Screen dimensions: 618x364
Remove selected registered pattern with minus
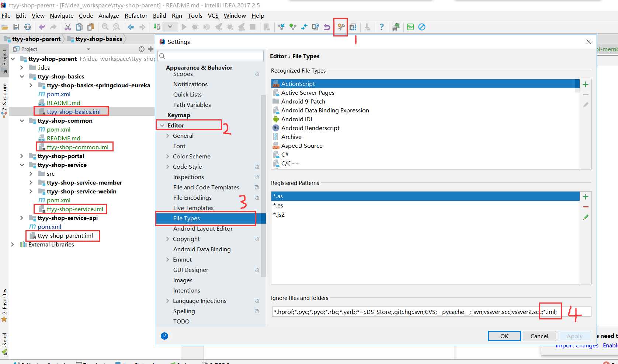pyautogui.click(x=586, y=207)
